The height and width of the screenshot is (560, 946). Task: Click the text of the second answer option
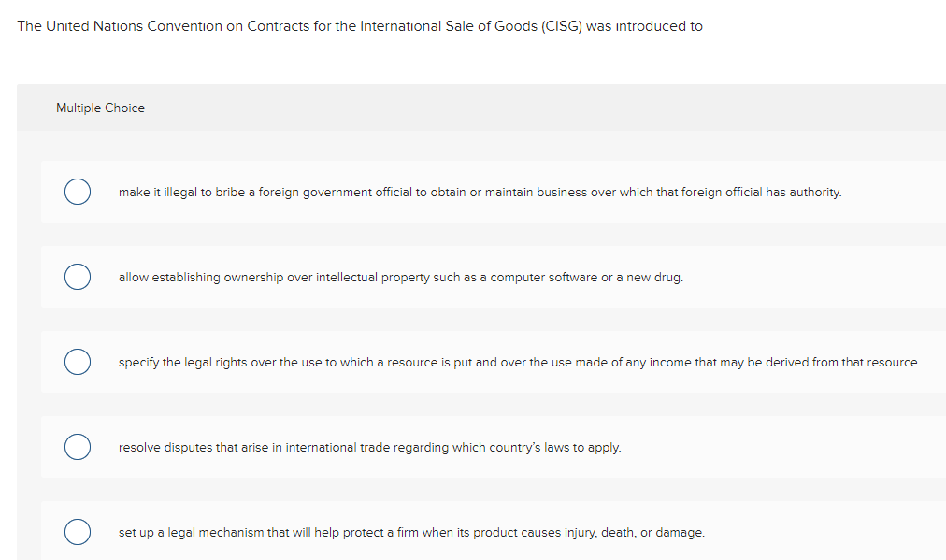pos(400,277)
